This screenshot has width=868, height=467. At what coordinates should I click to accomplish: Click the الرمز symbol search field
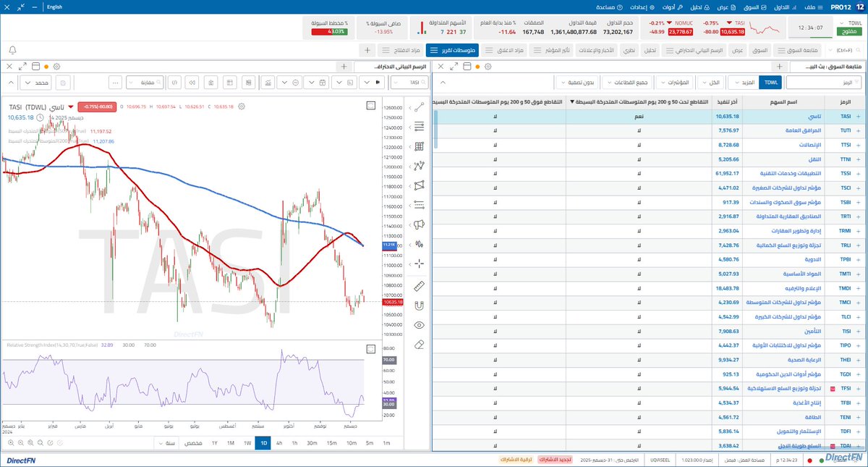(x=824, y=83)
